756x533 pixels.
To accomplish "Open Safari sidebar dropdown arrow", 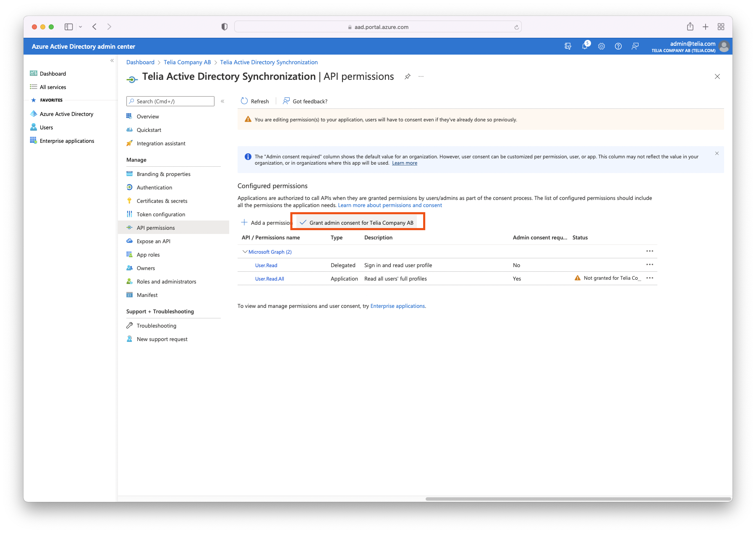I will [x=80, y=27].
